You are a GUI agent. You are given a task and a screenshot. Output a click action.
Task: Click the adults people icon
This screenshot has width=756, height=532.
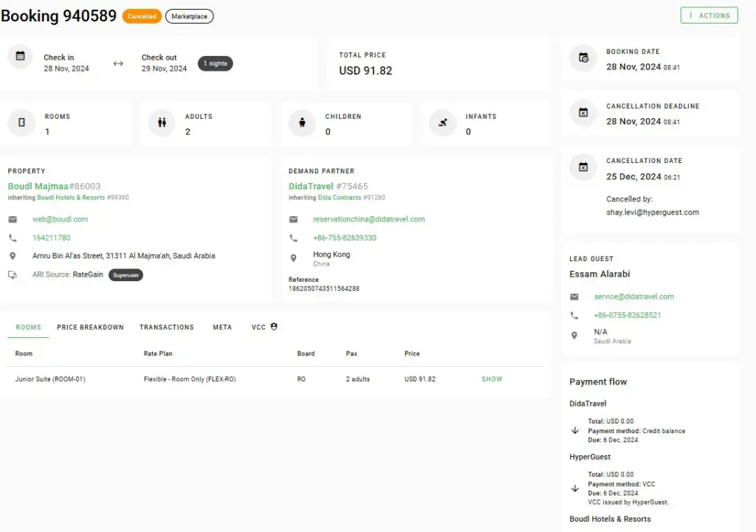162,122
